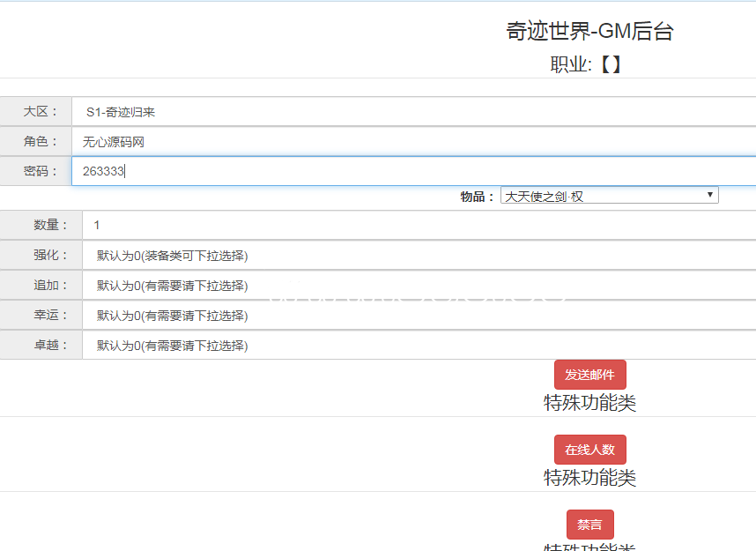Click the 密码 label cell

pyautogui.click(x=36, y=172)
